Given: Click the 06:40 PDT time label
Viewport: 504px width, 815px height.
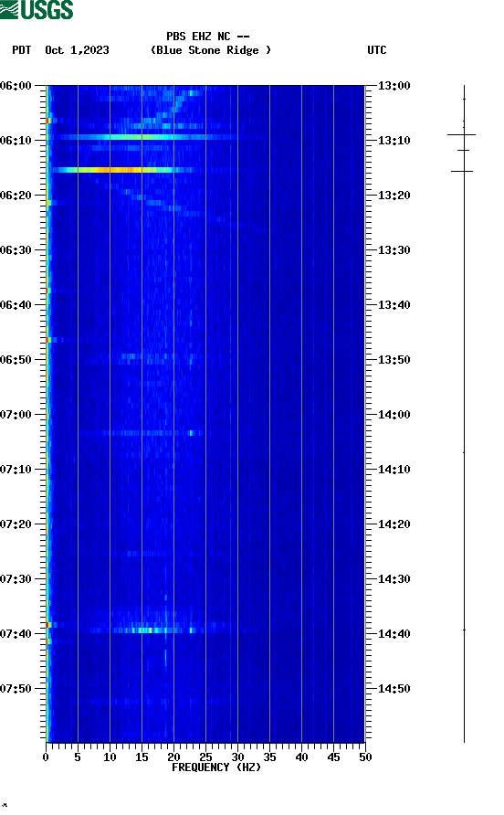Looking at the screenshot, I should (16, 305).
